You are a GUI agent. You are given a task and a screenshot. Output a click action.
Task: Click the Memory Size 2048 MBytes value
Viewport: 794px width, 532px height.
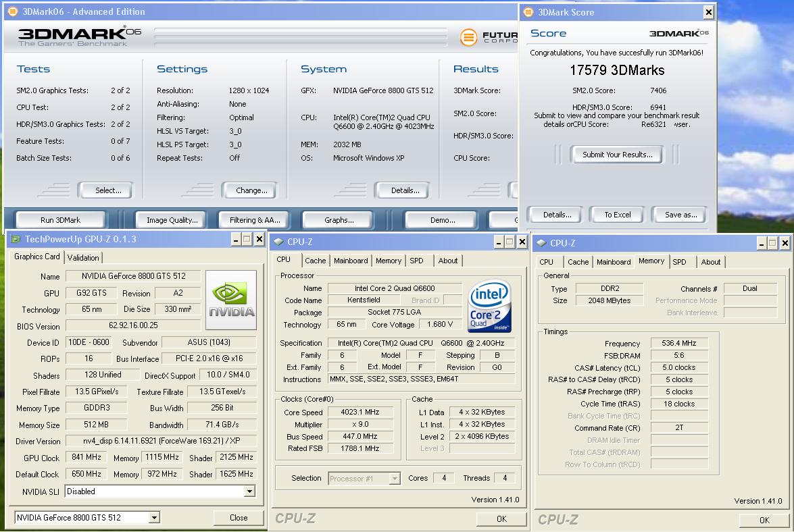pos(609,300)
